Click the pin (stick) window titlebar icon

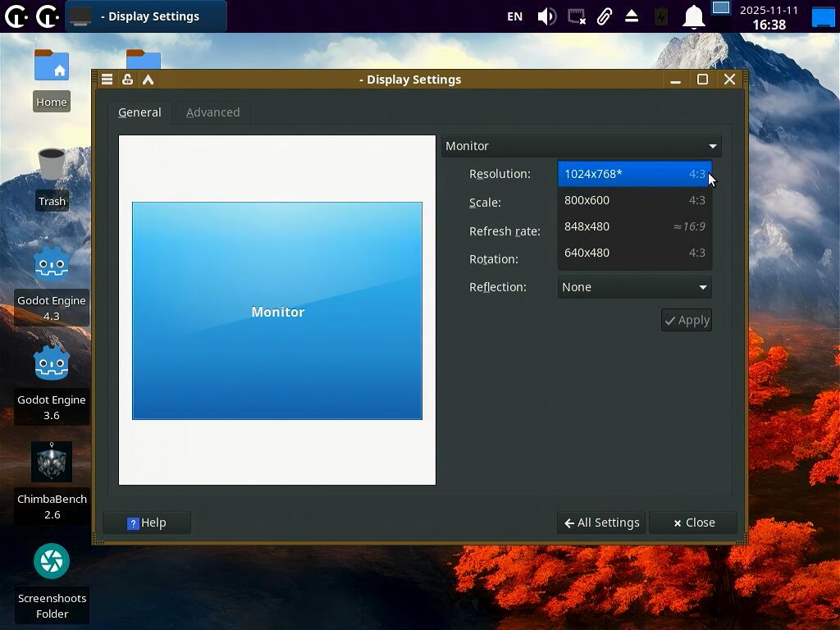pos(127,80)
